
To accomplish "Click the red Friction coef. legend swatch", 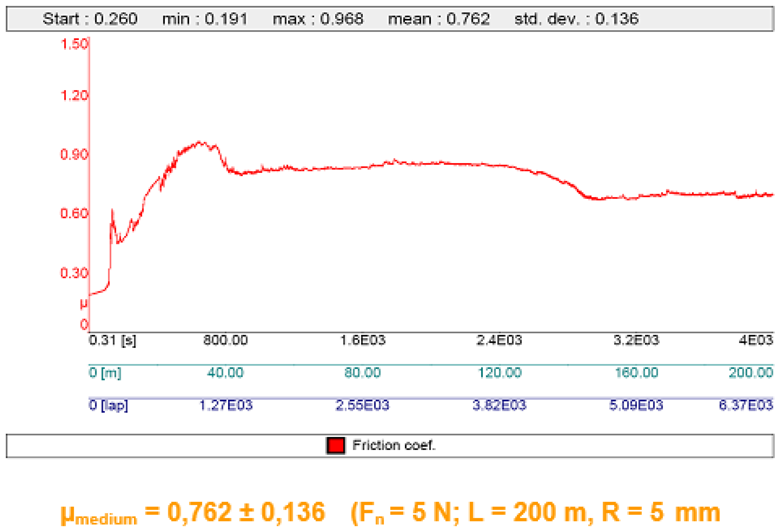I will coord(335,446).
